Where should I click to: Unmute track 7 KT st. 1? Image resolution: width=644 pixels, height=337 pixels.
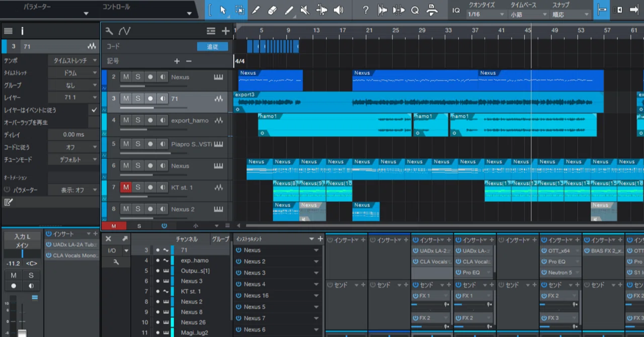[x=126, y=187]
